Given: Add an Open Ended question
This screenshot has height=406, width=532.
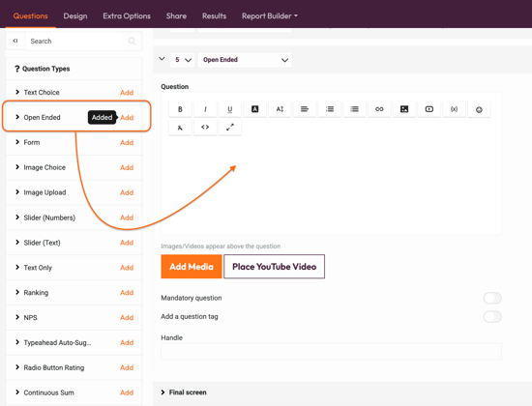Looking at the screenshot, I should tap(127, 118).
